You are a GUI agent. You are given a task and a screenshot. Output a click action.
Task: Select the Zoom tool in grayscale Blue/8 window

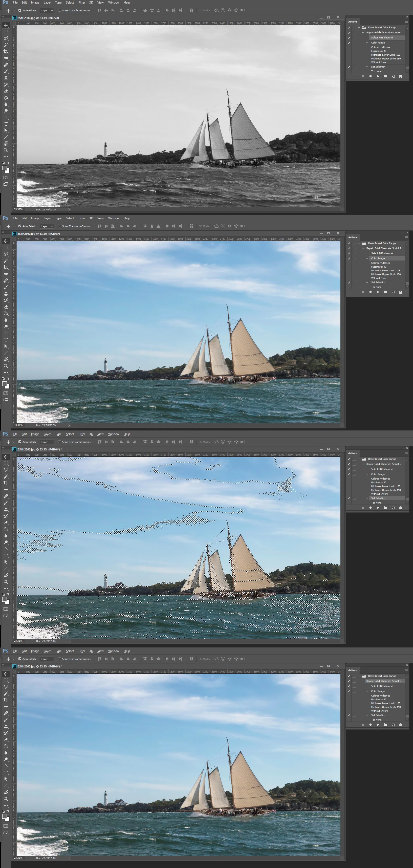(x=6, y=150)
